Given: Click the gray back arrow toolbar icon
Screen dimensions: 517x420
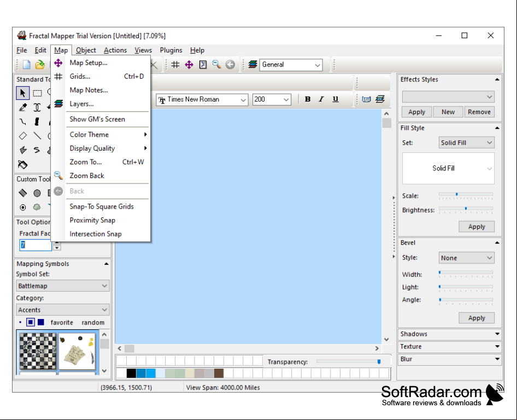Looking at the screenshot, I should click(x=230, y=64).
